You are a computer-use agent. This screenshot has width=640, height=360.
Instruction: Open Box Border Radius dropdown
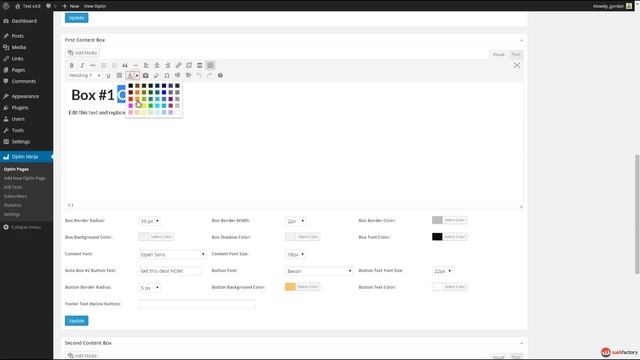tap(149, 221)
